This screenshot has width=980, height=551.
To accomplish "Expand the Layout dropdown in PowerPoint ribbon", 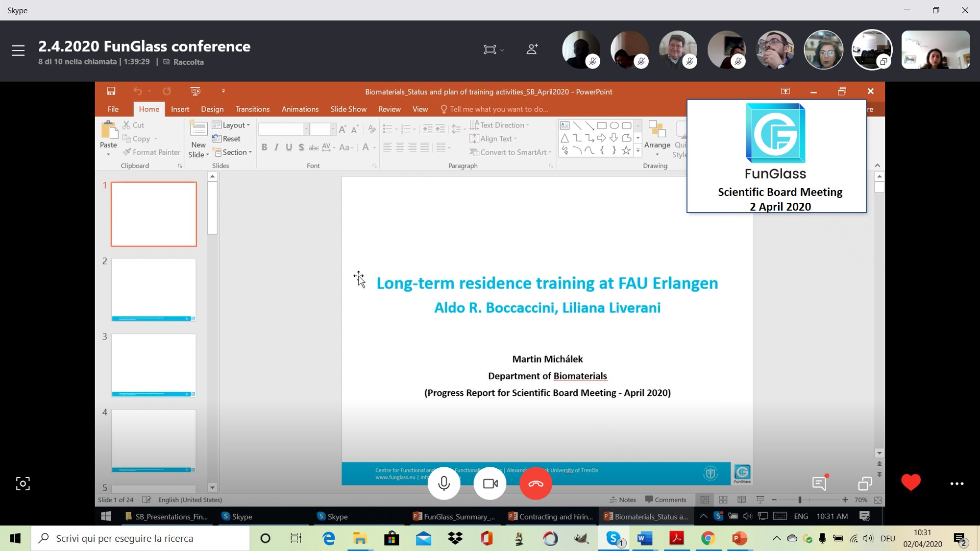I will pos(231,125).
